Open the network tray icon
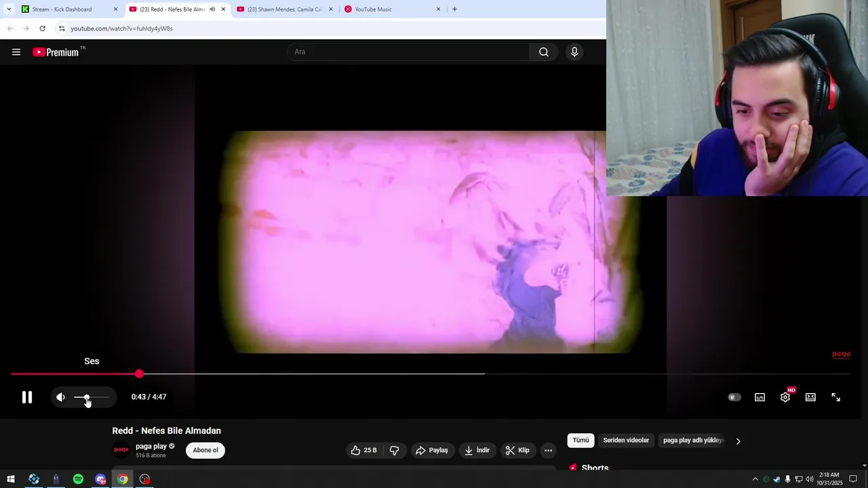The image size is (868, 488). pyautogui.click(x=799, y=479)
